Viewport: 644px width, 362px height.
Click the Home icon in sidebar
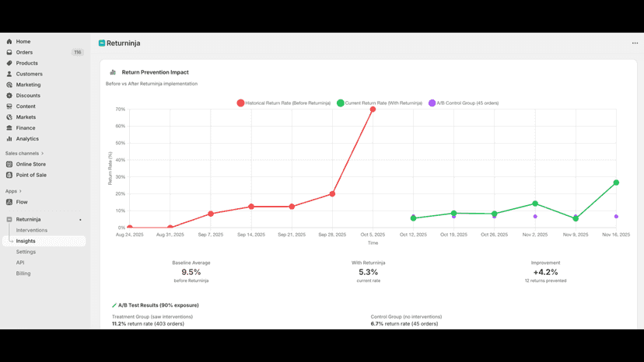pos(9,41)
